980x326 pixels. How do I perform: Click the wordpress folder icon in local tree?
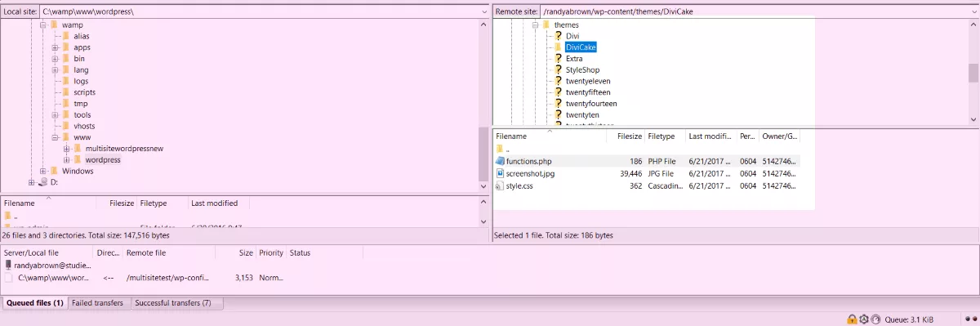(78, 160)
